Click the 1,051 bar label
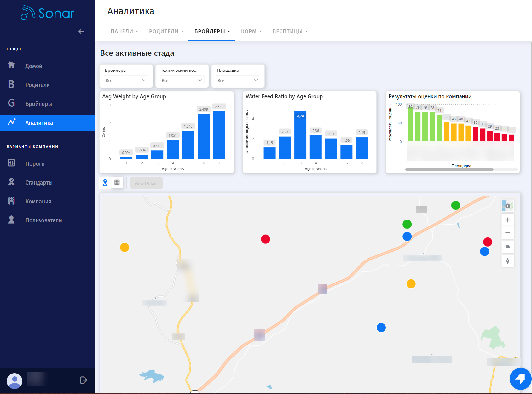 pos(172,135)
